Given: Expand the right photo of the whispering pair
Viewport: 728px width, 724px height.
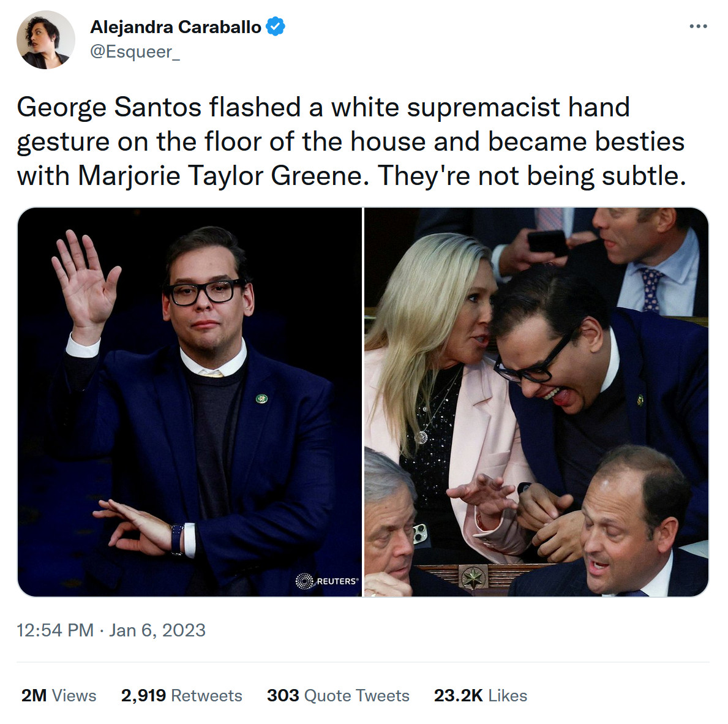Looking at the screenshot, I should 536,402.
